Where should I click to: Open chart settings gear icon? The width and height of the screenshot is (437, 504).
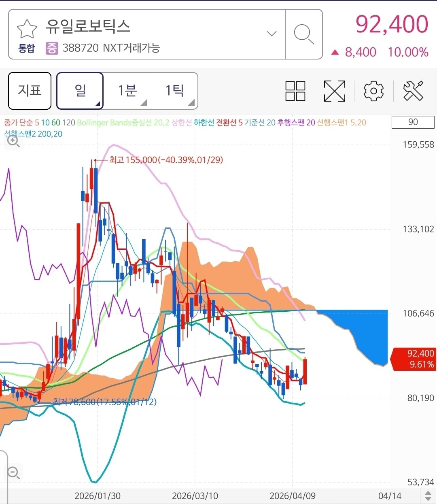(373, 91)
